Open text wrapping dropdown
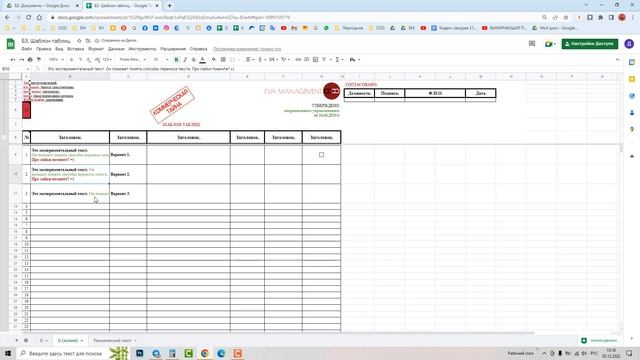The width and height of the screenshot is (640, 360). (273, 60)
